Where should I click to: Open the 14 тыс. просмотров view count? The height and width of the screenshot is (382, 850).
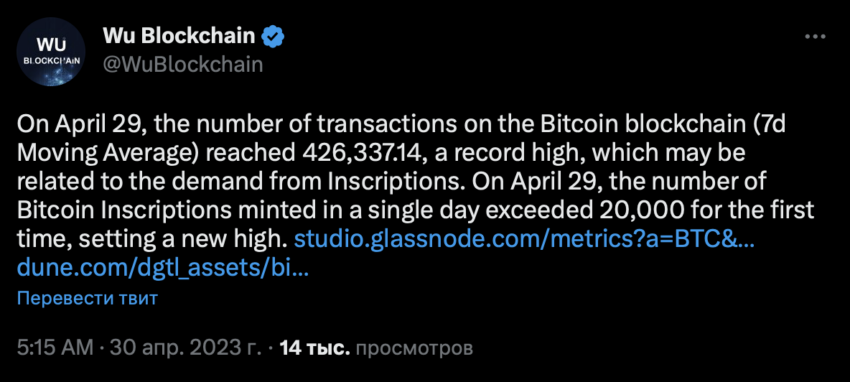pyautogui.click(x=376, y=348)
